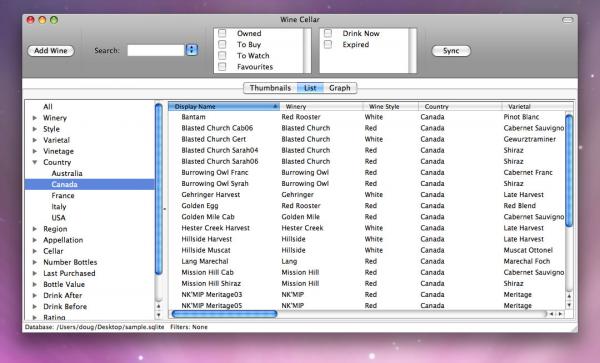Select the Blasted Church Sarah04 row
600x363 pixels.
pos(367,150)
